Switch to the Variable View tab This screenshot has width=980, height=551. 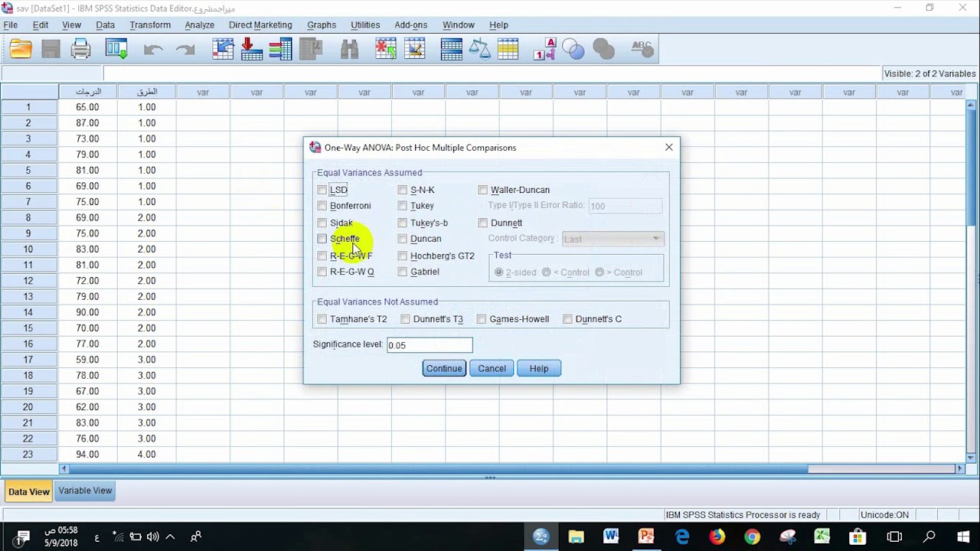tap(85, 491)
